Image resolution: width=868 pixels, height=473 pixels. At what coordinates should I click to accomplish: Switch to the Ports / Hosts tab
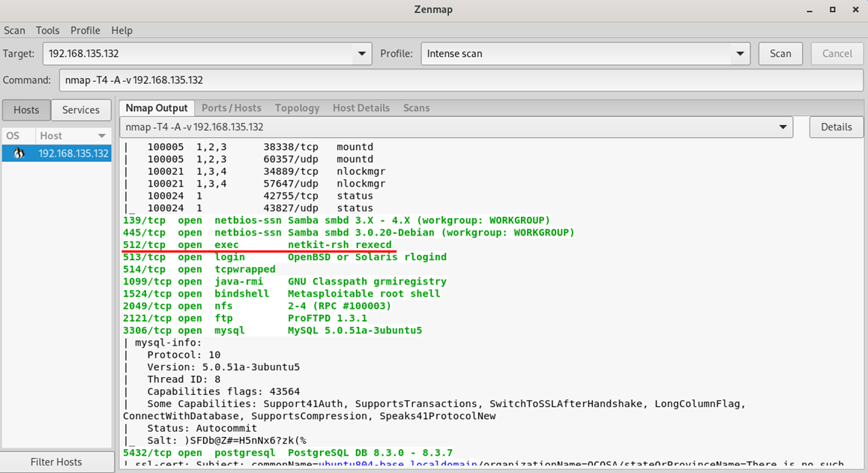(232, 108)
